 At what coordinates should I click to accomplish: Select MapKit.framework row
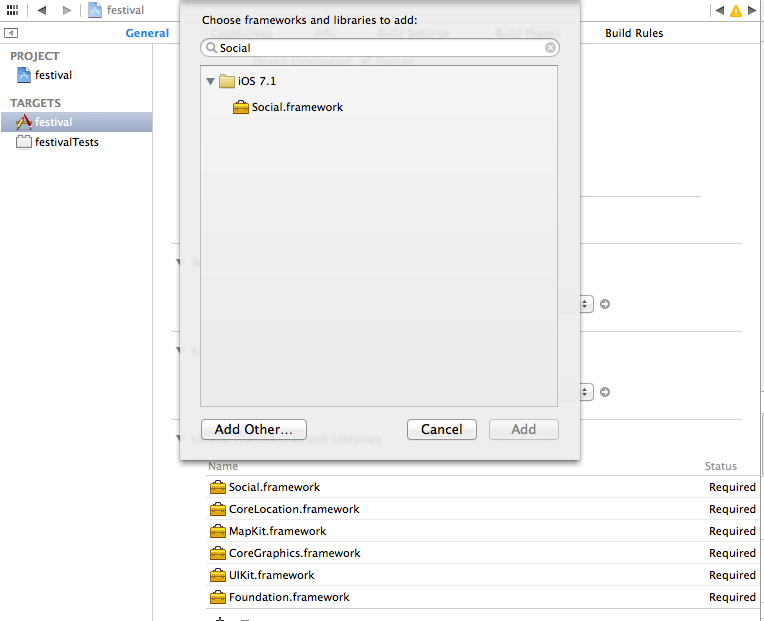[482, 531]
